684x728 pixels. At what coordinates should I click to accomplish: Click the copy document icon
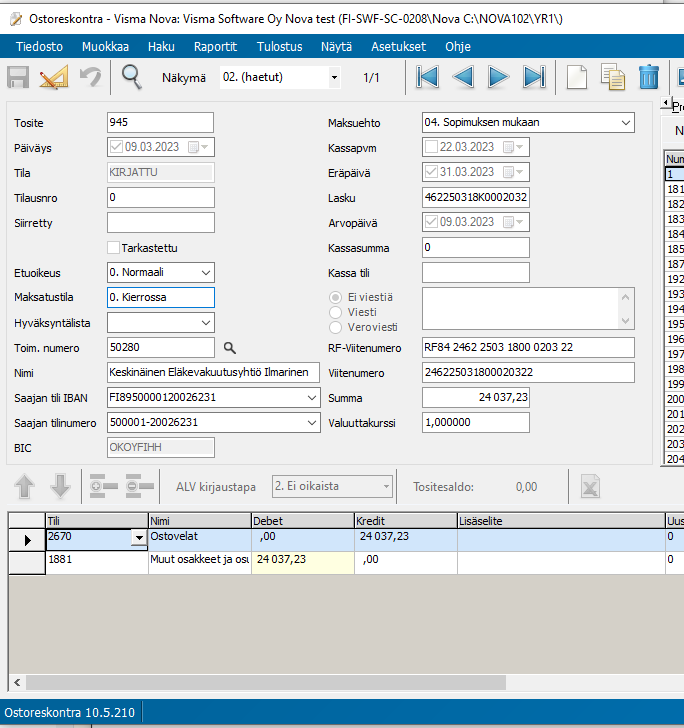(612, 77)
